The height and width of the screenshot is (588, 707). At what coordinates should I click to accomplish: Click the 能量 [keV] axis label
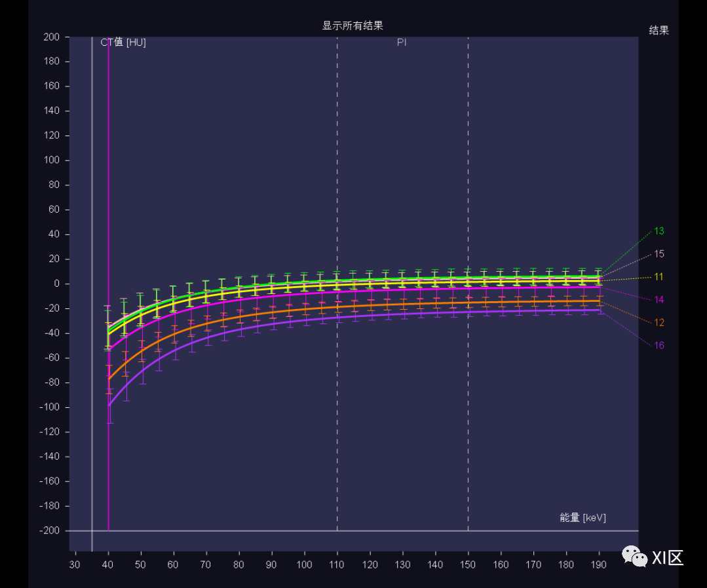(x=583, y=518)
